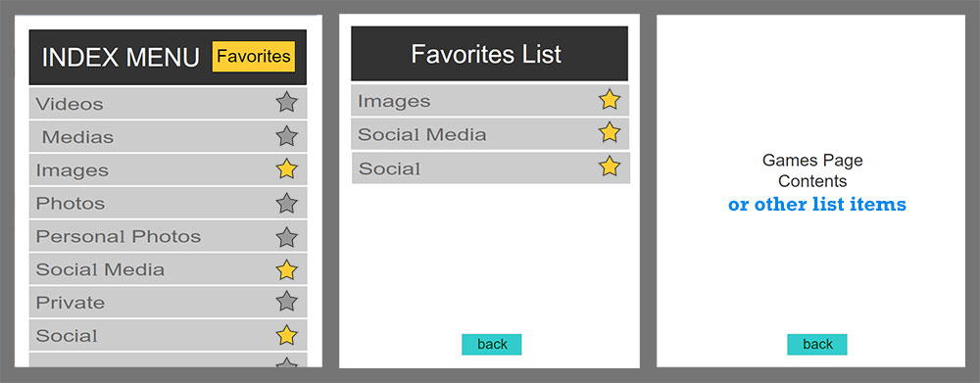The height and width of the screenshot is (383, 980).
Task: Click the 'or other list items' text
Action: [x=817, y=205]
